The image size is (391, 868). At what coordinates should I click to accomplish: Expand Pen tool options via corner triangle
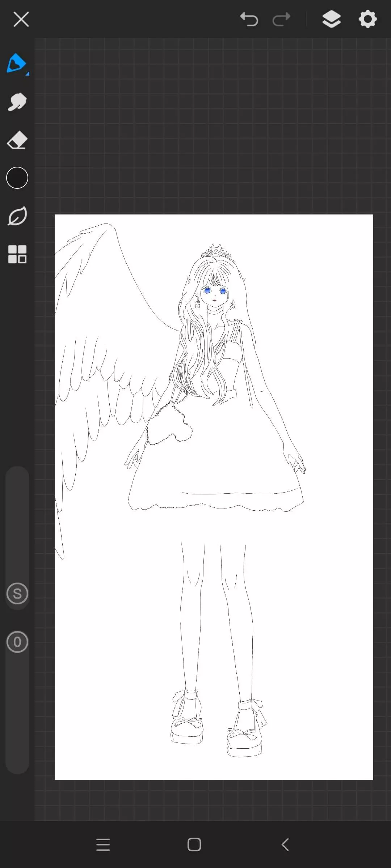pos(28,74)
